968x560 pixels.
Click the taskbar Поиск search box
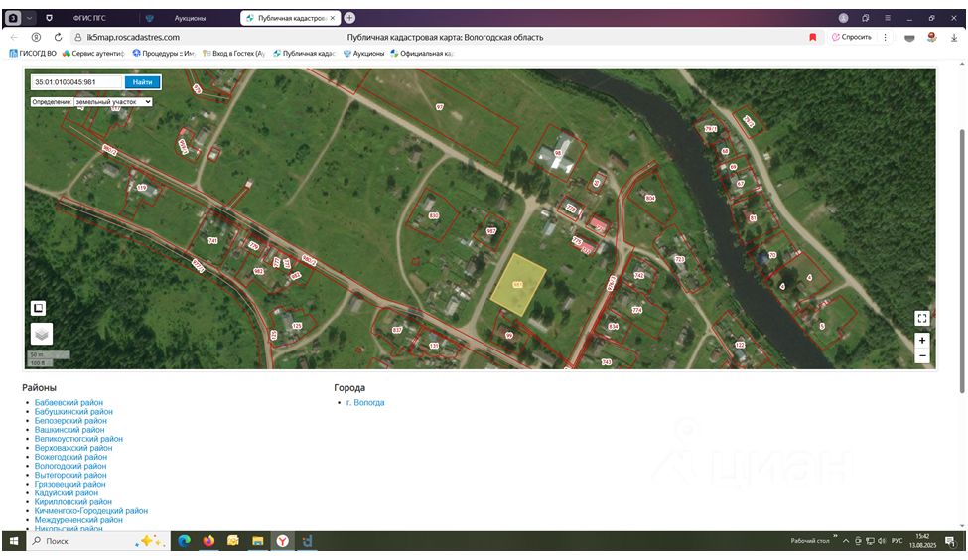point(97,541)
